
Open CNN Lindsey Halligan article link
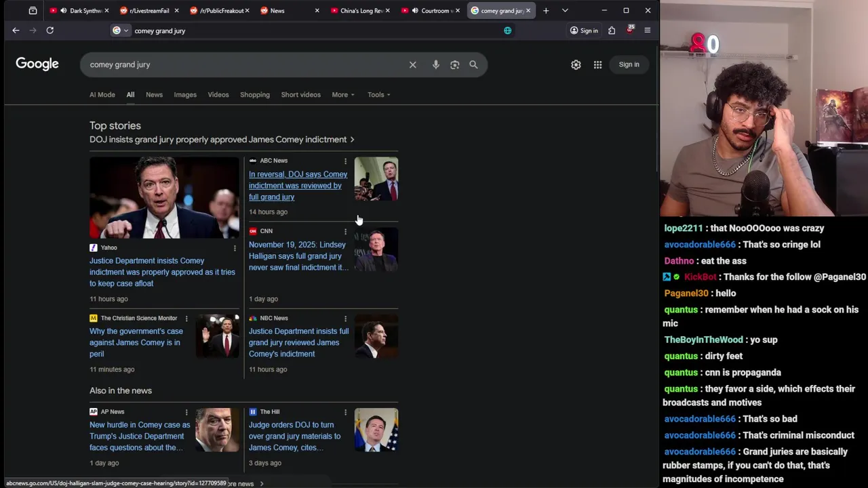[298, 256]
